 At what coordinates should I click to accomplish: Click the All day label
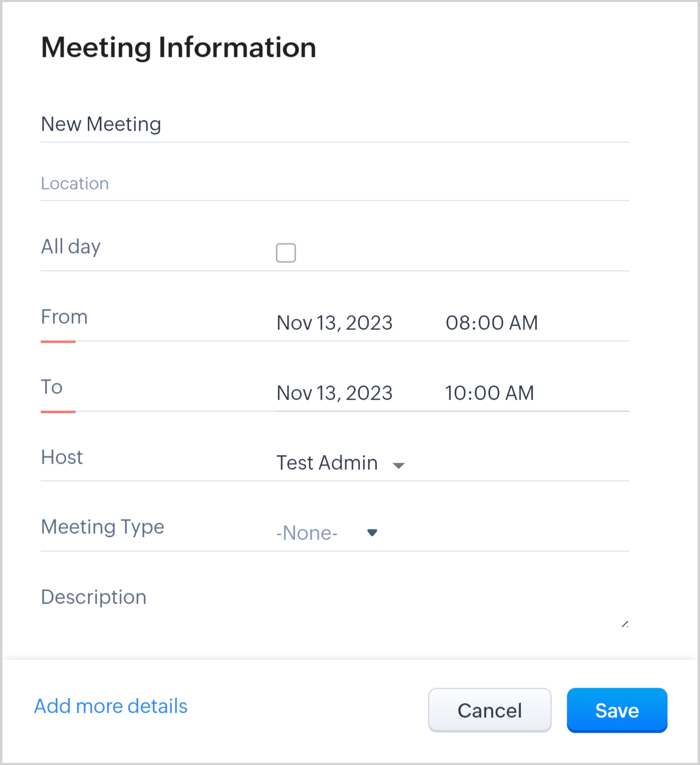71,246
